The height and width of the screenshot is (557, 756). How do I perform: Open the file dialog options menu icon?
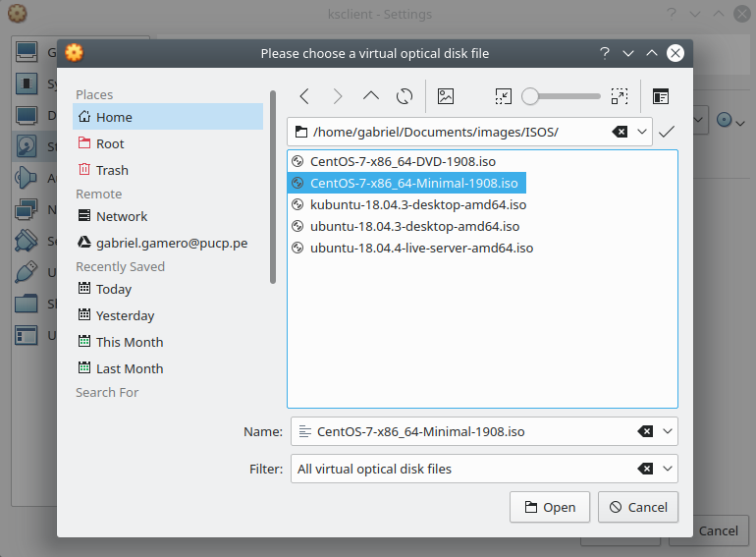point(661,96)
